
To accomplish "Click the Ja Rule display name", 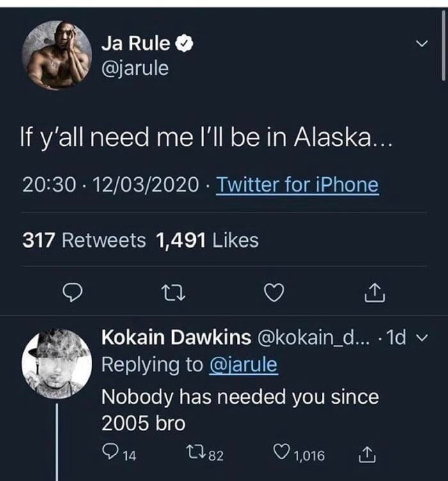I will click(136, 43).
